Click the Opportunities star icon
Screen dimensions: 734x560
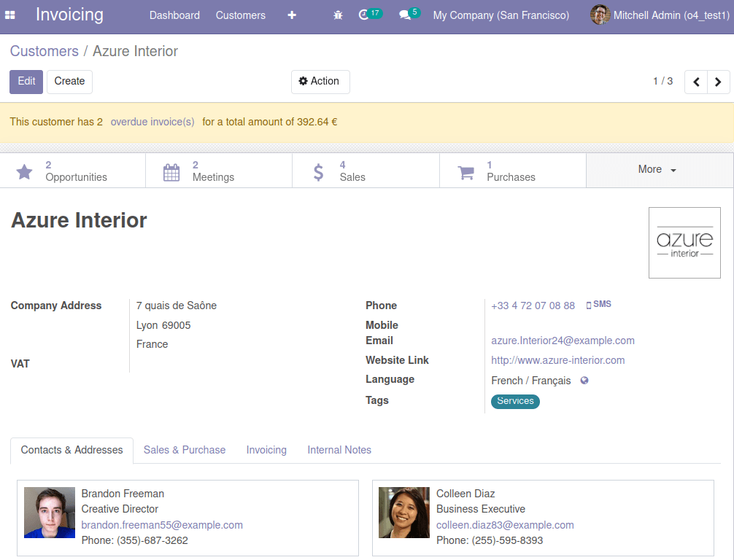click(24, 171)
